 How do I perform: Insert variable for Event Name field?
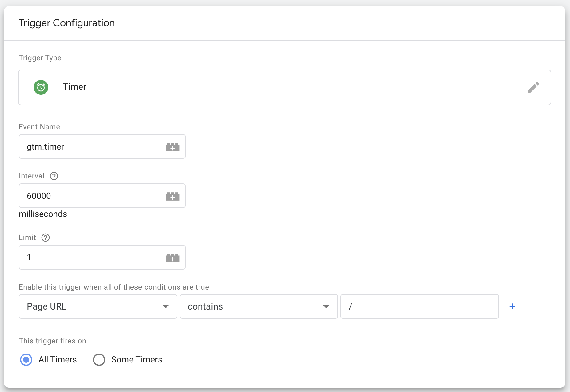pos(173,147)
